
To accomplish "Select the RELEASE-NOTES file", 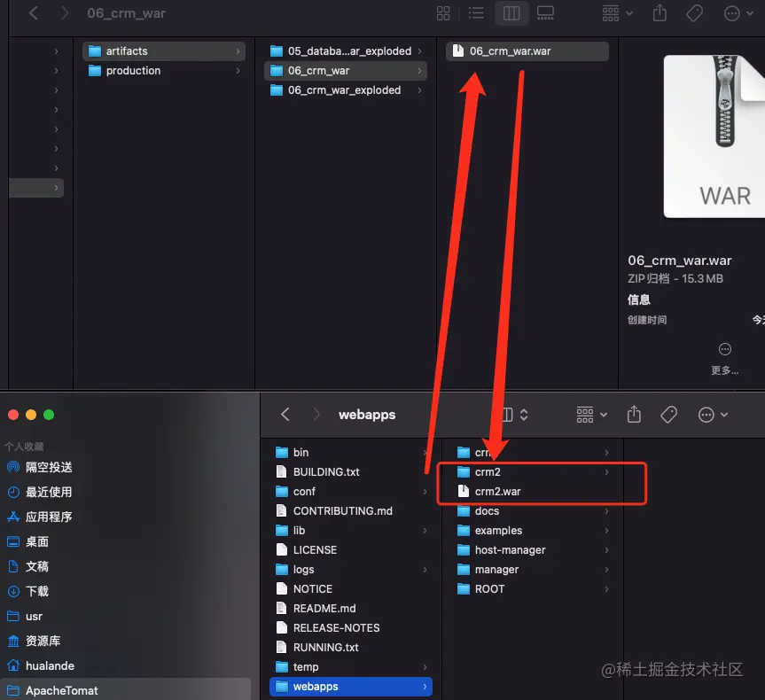I will click(x=351, y=628).
